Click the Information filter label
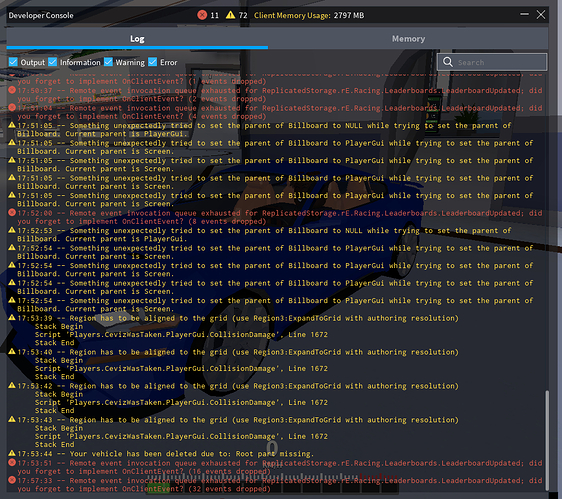The height and width of the screenshot is (499, 562). [x=80, y=62]
